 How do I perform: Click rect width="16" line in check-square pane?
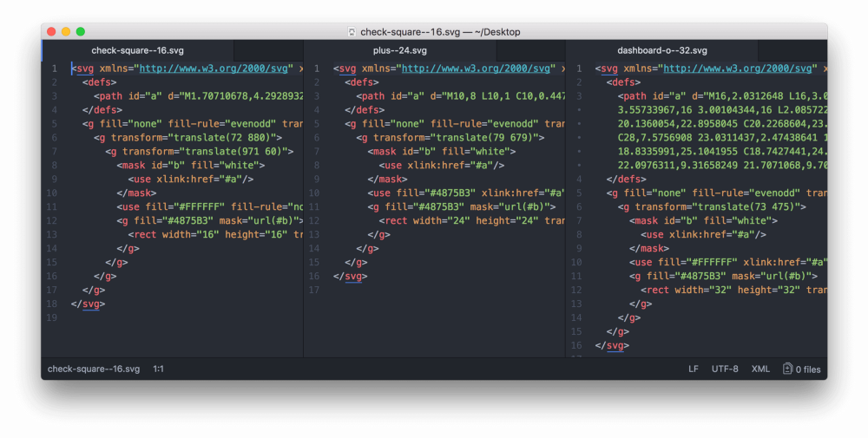[215, 234]
